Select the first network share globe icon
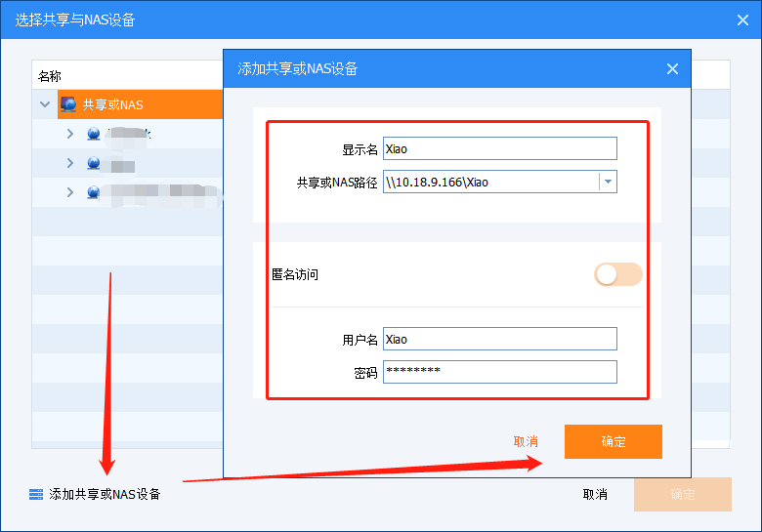Viewport: 762px width, 532px height. 94,134
